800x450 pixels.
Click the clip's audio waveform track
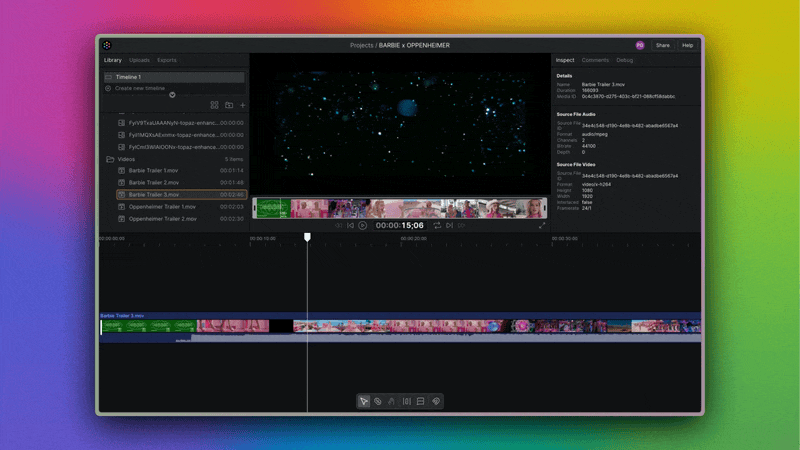400,338
